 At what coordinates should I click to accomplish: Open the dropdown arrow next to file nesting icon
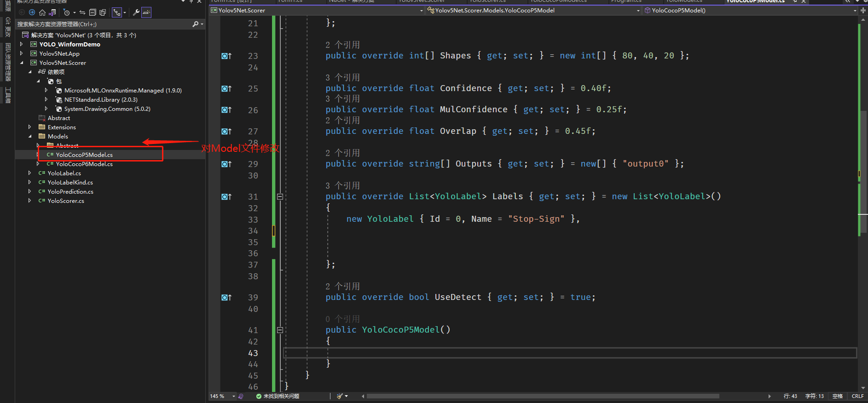click(x=125, y=13)
